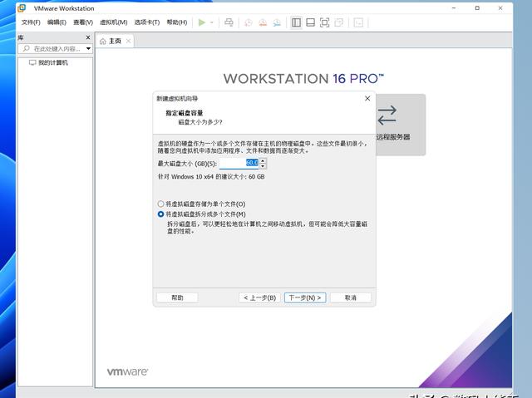
Task: Click the console view toolbar icon
Action: (x=358, y=22)
